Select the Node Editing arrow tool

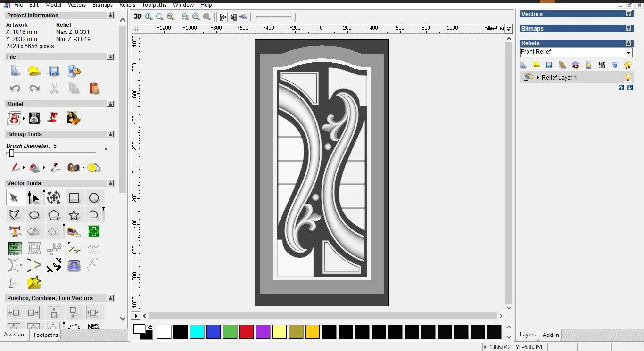point(34,197)
